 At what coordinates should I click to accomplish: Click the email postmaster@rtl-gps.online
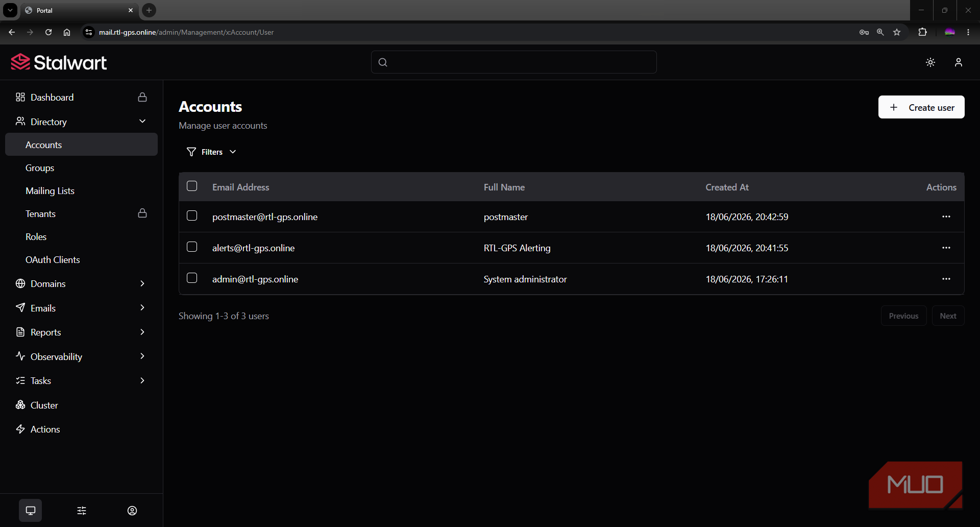click(x=265, y=217)
